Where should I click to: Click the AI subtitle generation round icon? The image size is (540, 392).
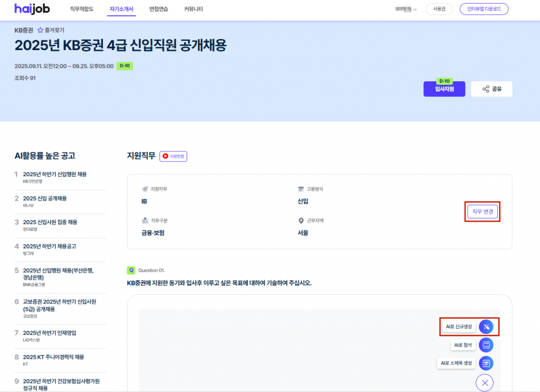[486, 363]
